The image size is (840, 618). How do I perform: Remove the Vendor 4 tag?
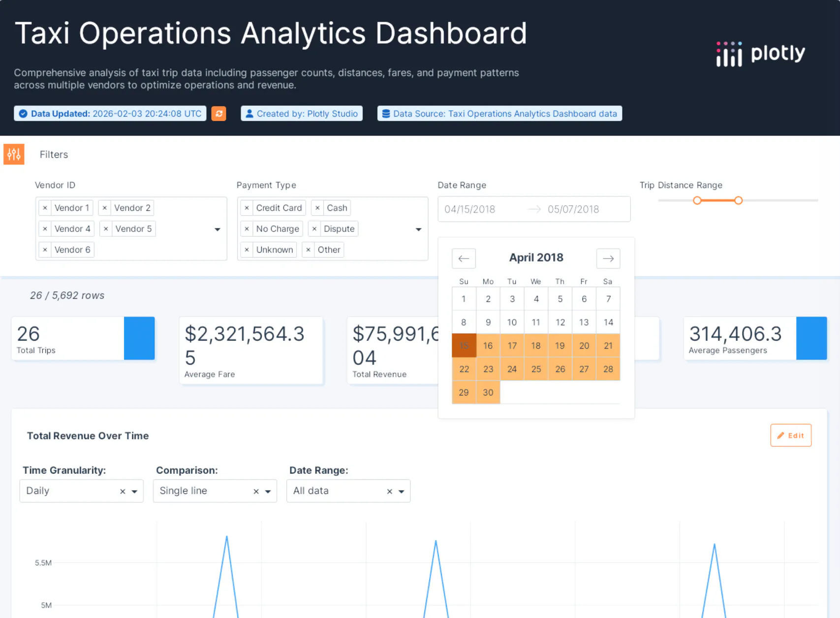pyautogui.click(x=45, y=229)
